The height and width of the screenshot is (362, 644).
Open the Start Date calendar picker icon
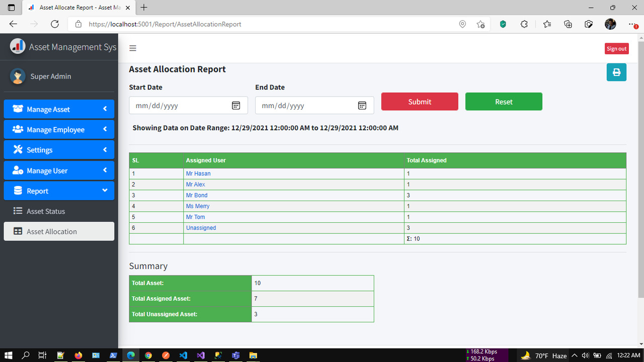235,105
